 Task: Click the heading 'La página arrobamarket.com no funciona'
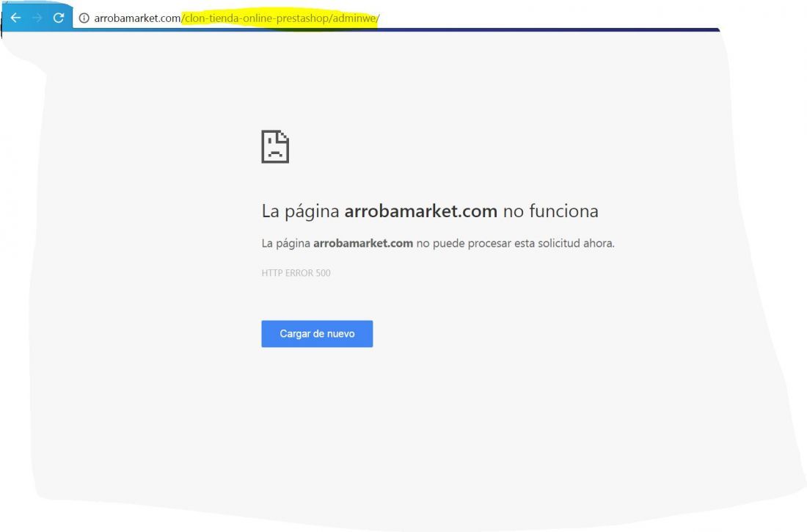pyautogui.click(x=430, y=211)
